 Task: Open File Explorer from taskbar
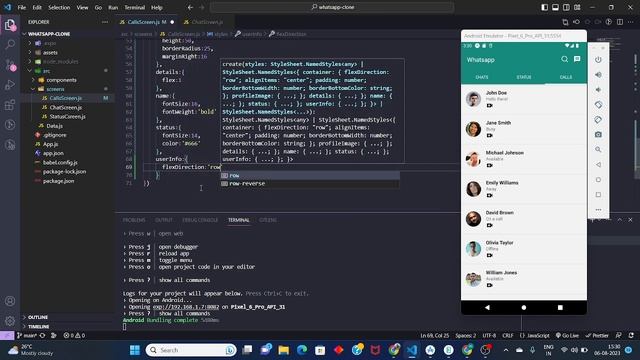[284, 350]
